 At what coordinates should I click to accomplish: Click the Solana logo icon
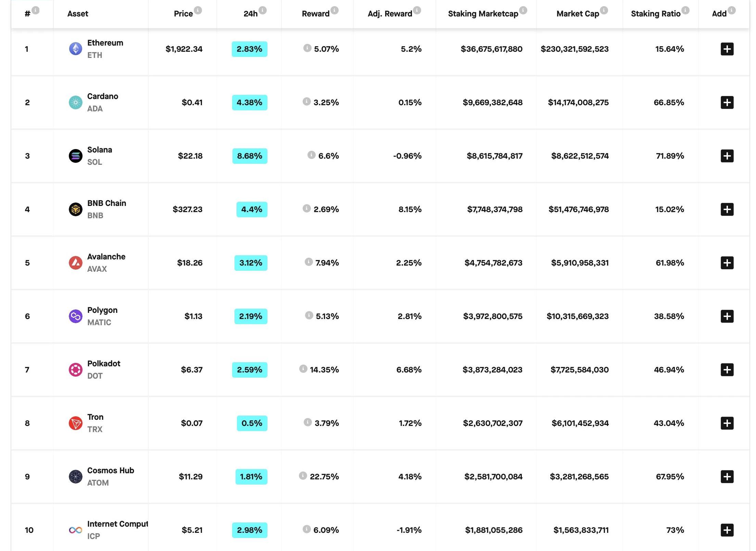(x=76, y=156)
